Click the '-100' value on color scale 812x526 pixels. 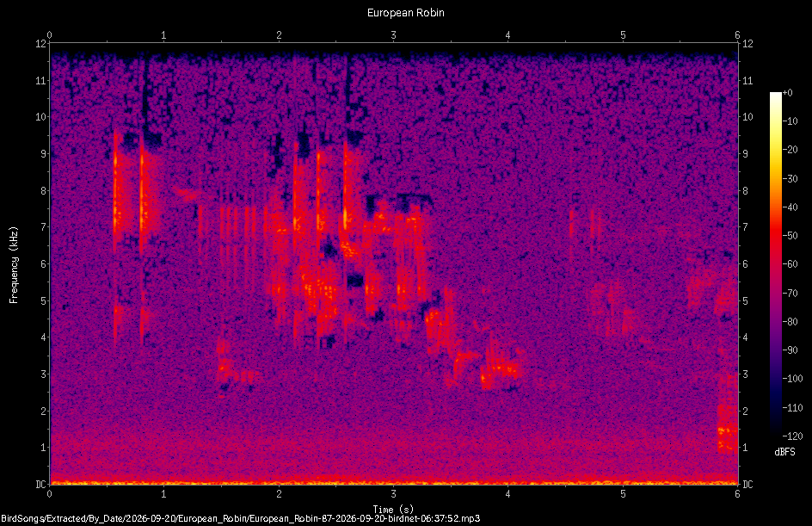click(x=793, y=378)
